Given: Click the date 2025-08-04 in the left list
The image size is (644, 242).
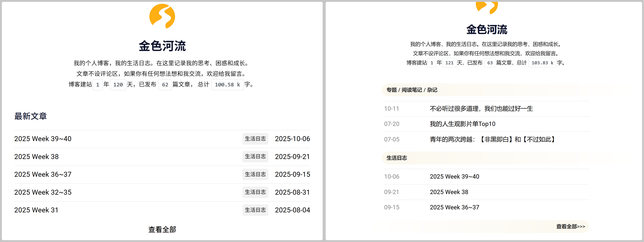Looking at the screenshot, I should pos(292,210).
